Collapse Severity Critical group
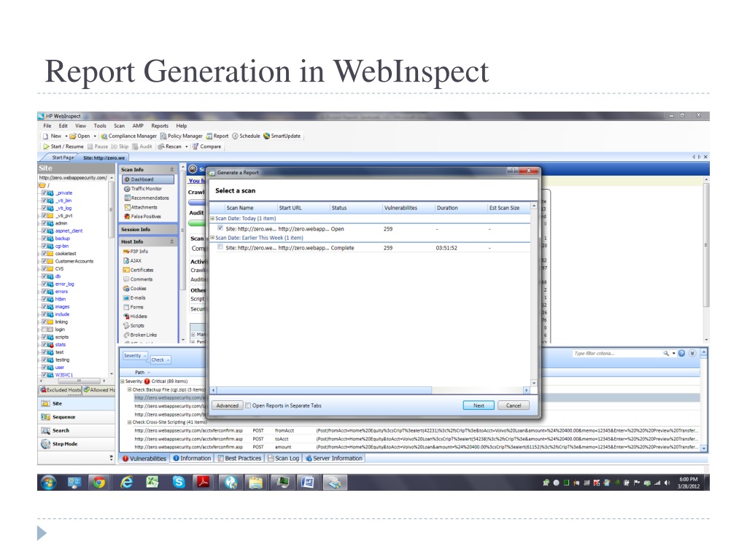 tap(123, 381)
